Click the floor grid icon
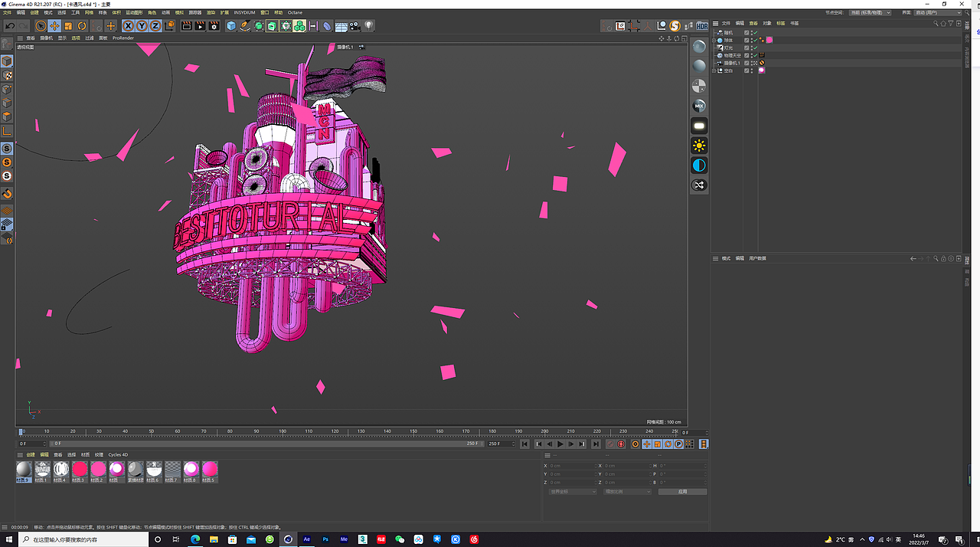 coord(341,26)
